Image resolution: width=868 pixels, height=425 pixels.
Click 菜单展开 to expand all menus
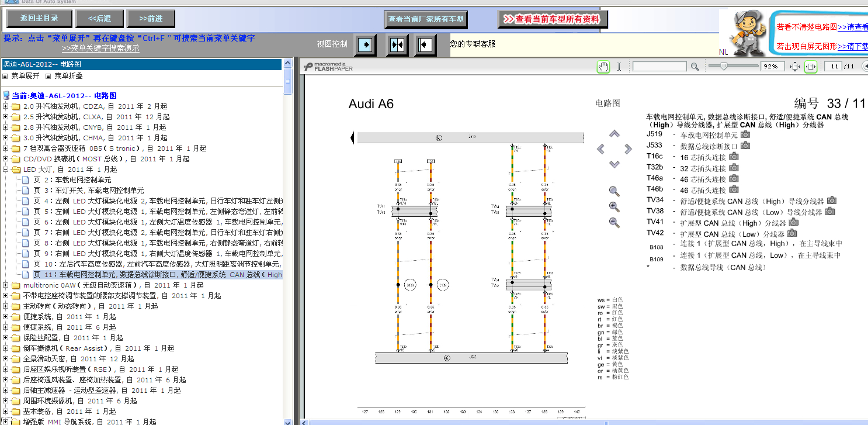(25, 76)
